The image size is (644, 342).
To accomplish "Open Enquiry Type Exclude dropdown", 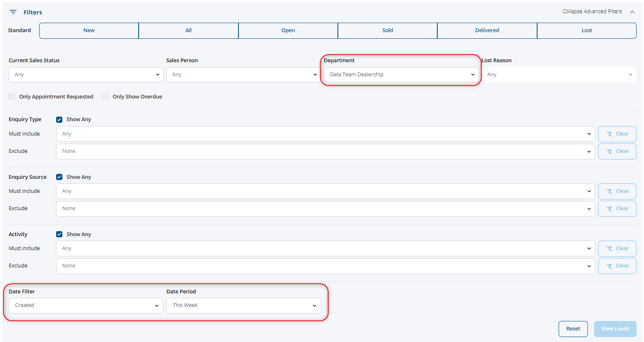I will pyautogui.click(x=326, y=151).
